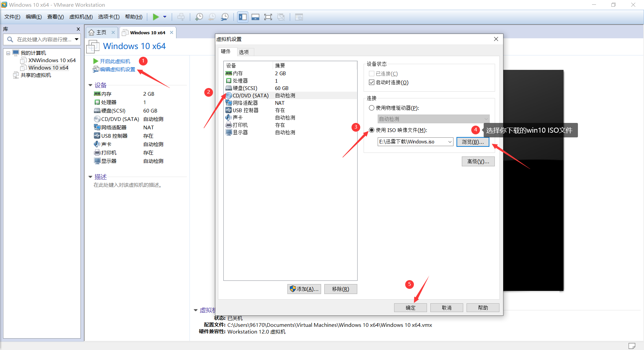644x350 pixels.
Task: Select 显示器 row in settings device list
Action: (290, 132)
